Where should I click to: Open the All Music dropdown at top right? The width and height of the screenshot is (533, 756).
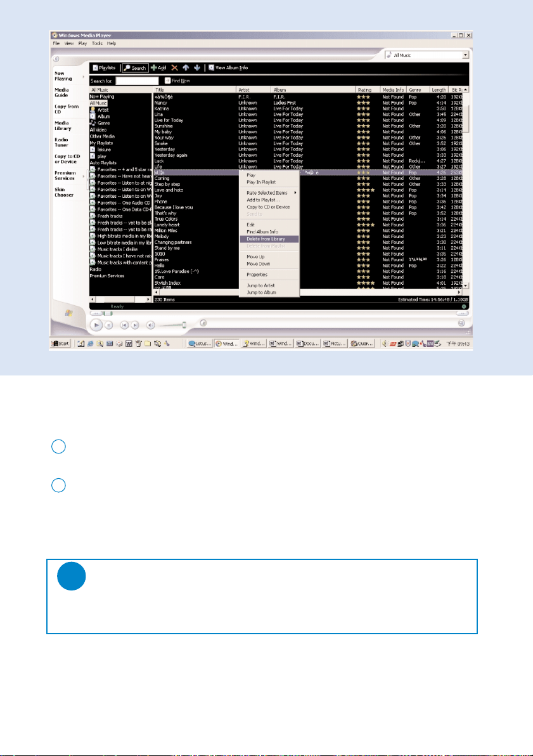465,55
